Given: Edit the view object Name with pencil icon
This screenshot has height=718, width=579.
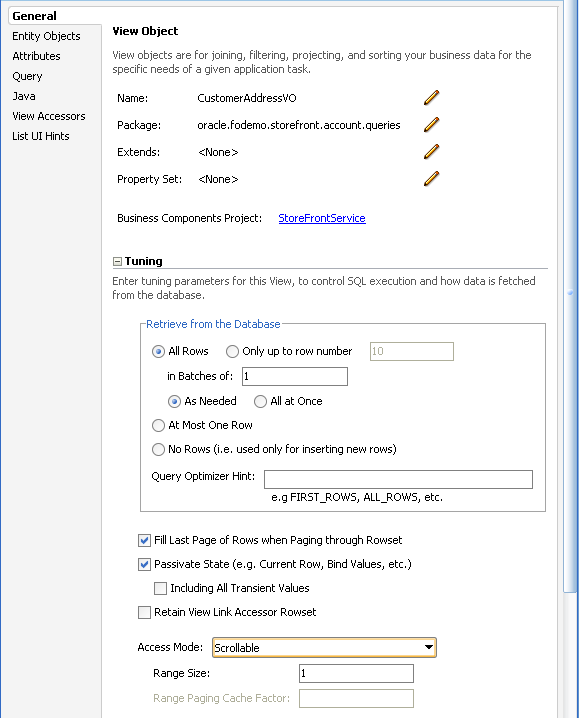Looking at the screenshot, I should click(x=432, y=98).
